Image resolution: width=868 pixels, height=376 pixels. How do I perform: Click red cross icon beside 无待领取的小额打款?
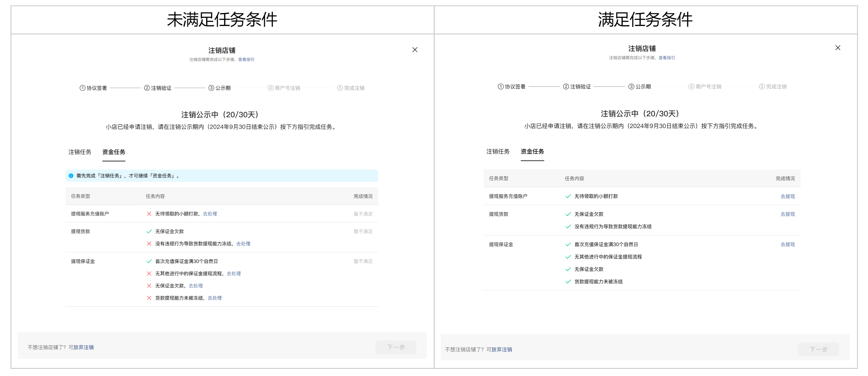pyautogui.click(x=149, y=214)
